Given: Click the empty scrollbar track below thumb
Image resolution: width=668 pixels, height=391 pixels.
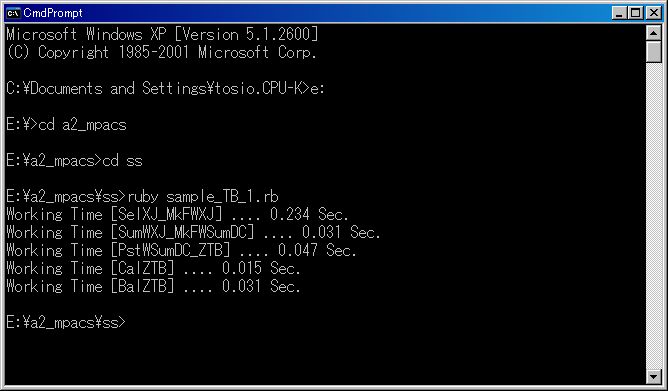Looking at the screenshot, I should tap(654, 215).
